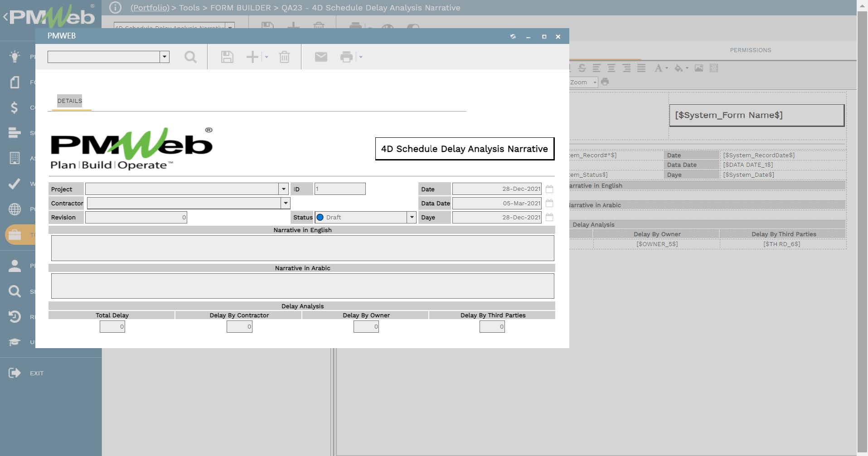This screenshot has height=456, width=868.
Task: Center align text in background editor
Action: tap(611, 68)
